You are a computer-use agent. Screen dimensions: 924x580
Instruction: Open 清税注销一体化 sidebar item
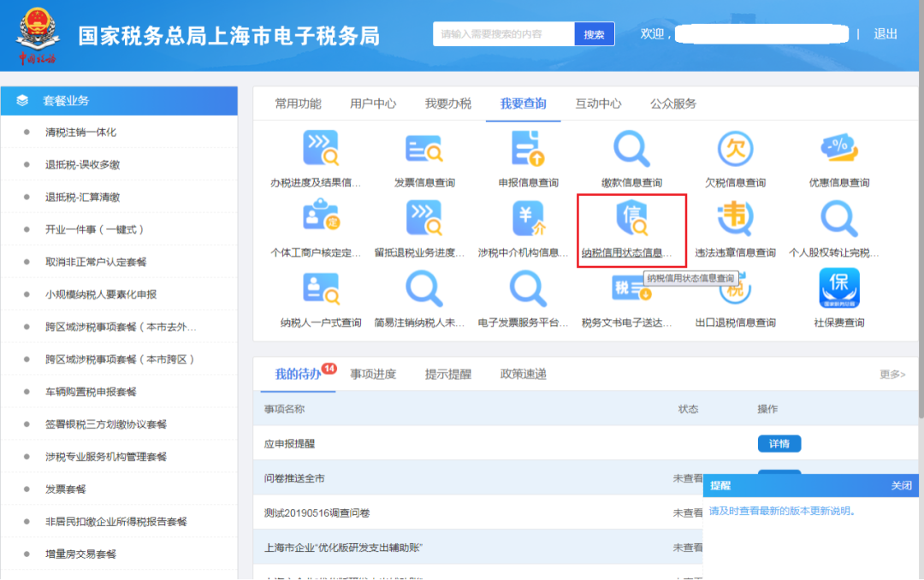pos(80,132)
